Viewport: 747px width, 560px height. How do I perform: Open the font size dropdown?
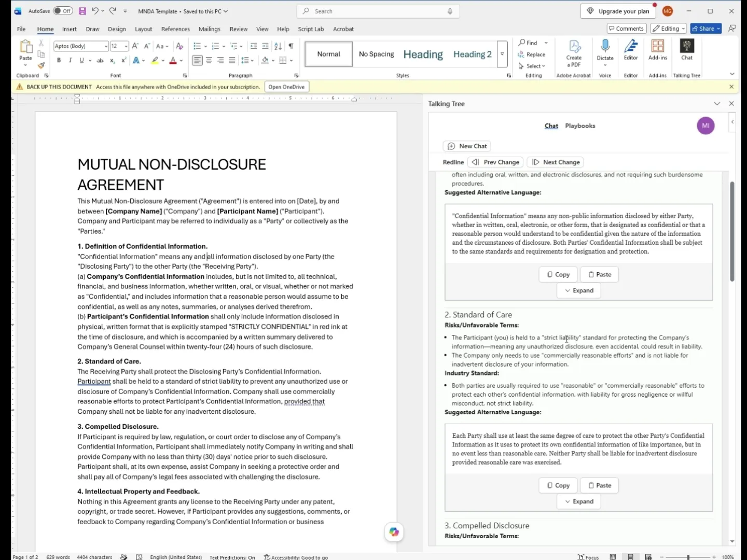click(126, 46)
